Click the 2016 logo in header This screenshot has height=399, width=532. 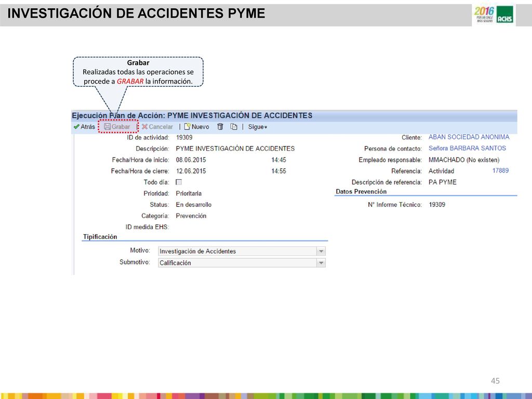(484, 15)
